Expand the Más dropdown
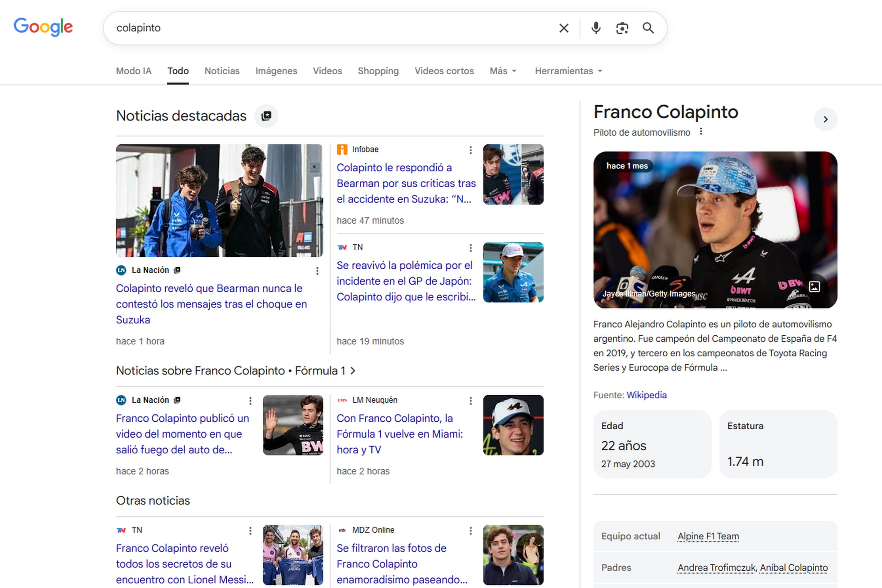Screen dimensions: 882x588 (503, 71)
